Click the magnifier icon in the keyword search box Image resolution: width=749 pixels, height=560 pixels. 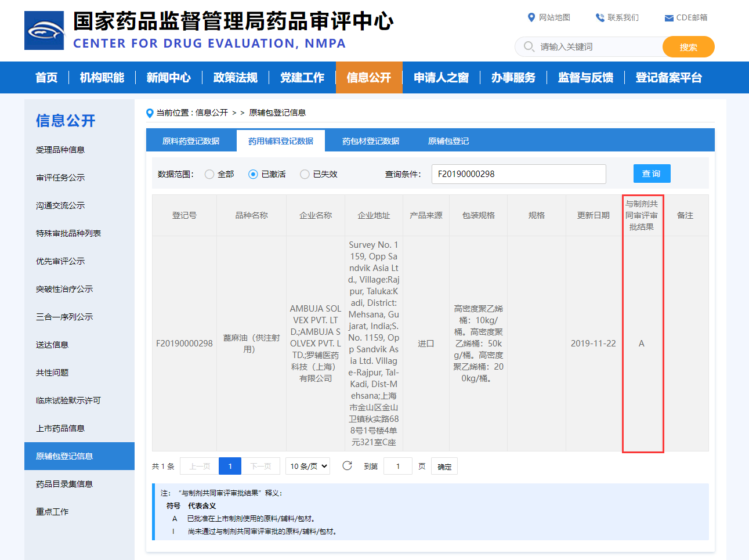coord(528,47)
